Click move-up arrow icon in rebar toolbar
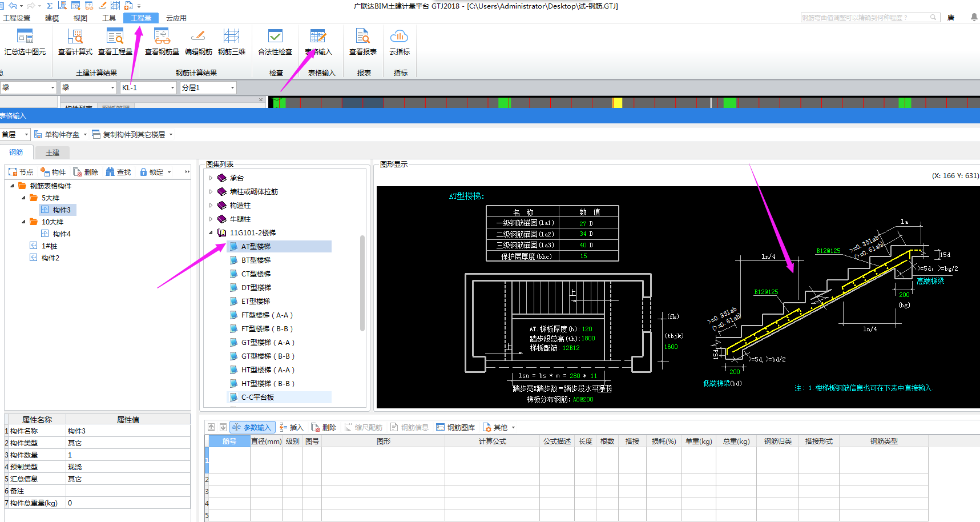980x522 pixels. click(211, 427)
